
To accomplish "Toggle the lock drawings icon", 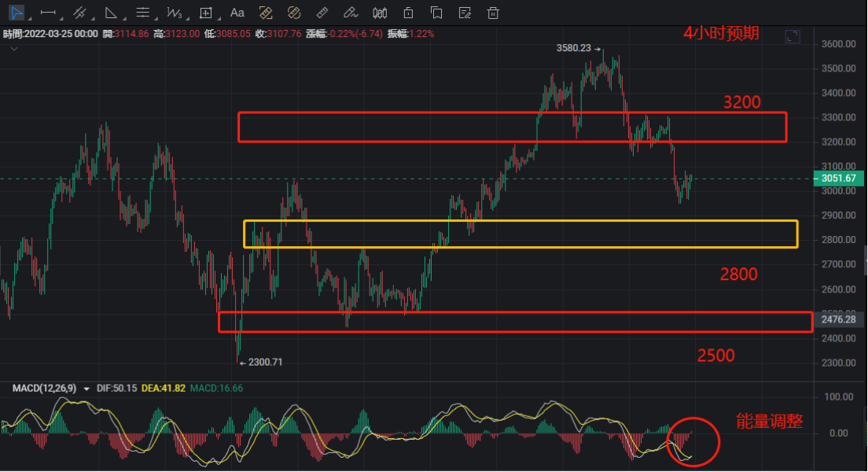I will [408, 13].
